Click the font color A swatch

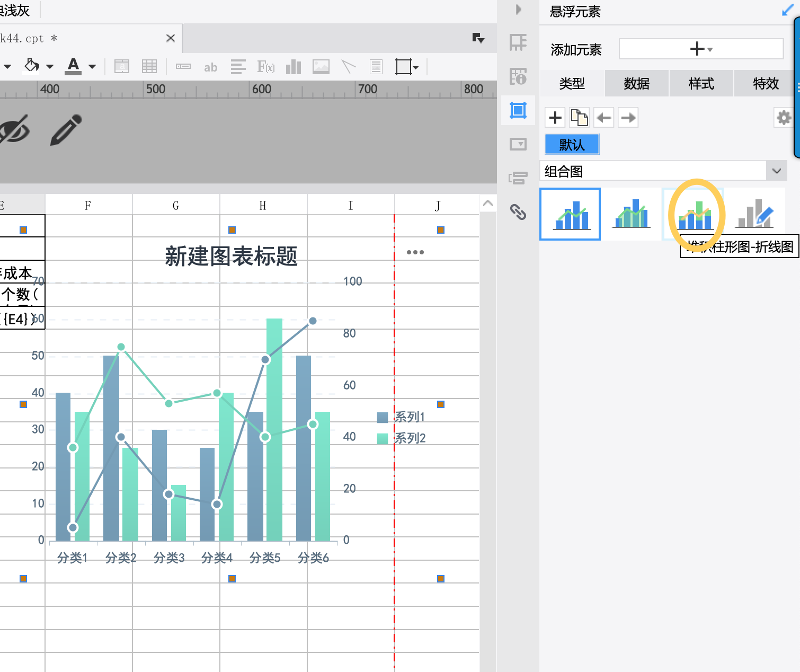coord(73,66)
